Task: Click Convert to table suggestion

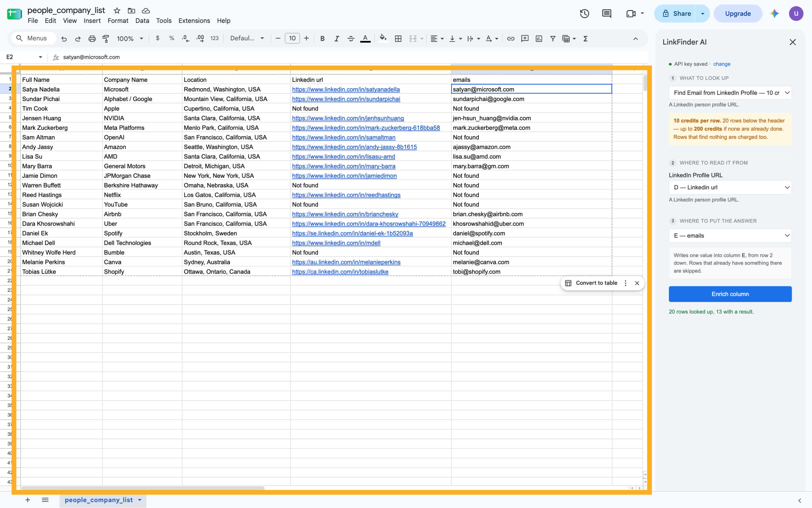Action: [x=596, y=283]
